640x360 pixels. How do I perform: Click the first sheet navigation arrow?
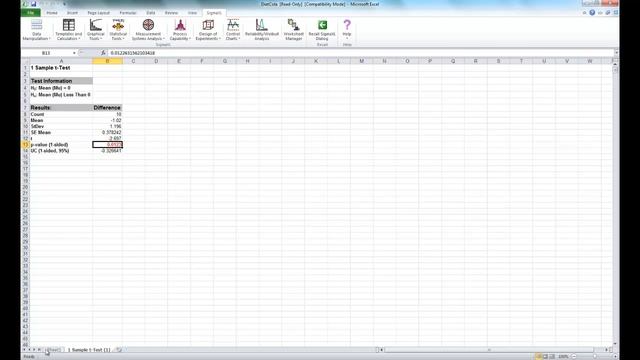click(x=24, y=350)
